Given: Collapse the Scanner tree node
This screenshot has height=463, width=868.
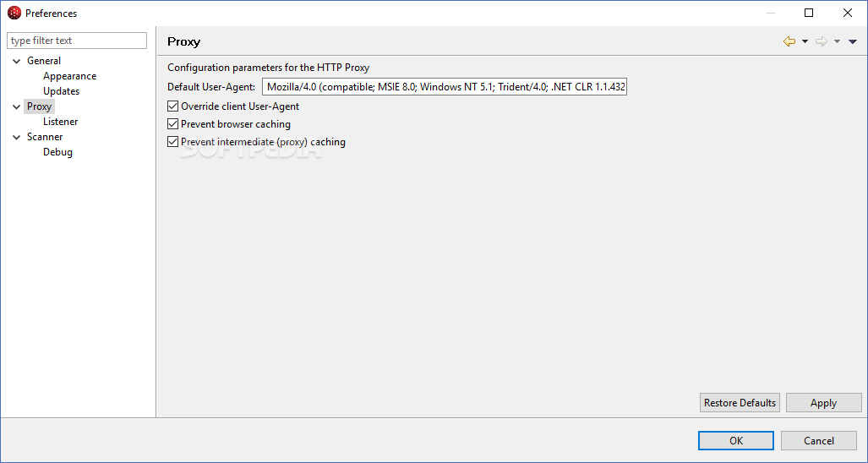Looking at the screenshot, I should point(17,137).
